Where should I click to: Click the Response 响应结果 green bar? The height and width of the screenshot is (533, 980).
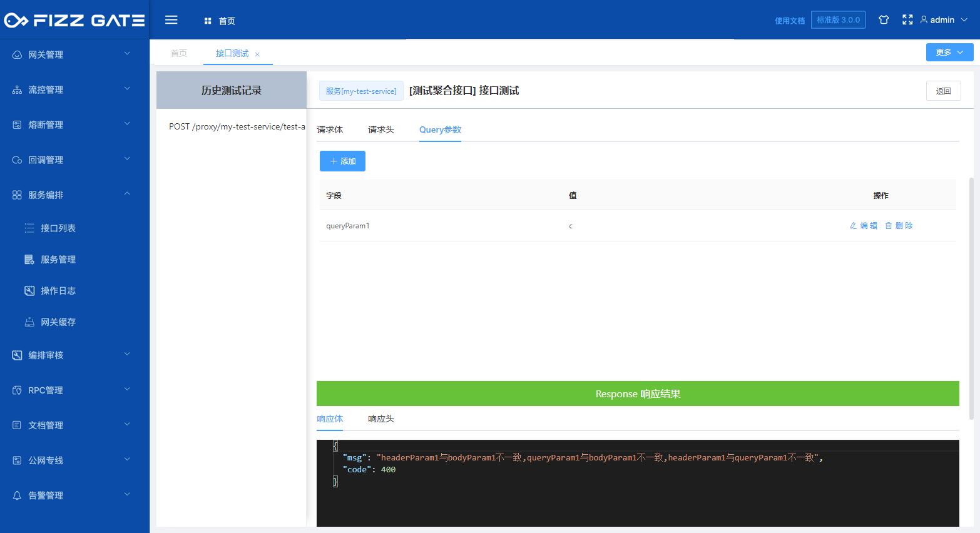coord(638,393)
